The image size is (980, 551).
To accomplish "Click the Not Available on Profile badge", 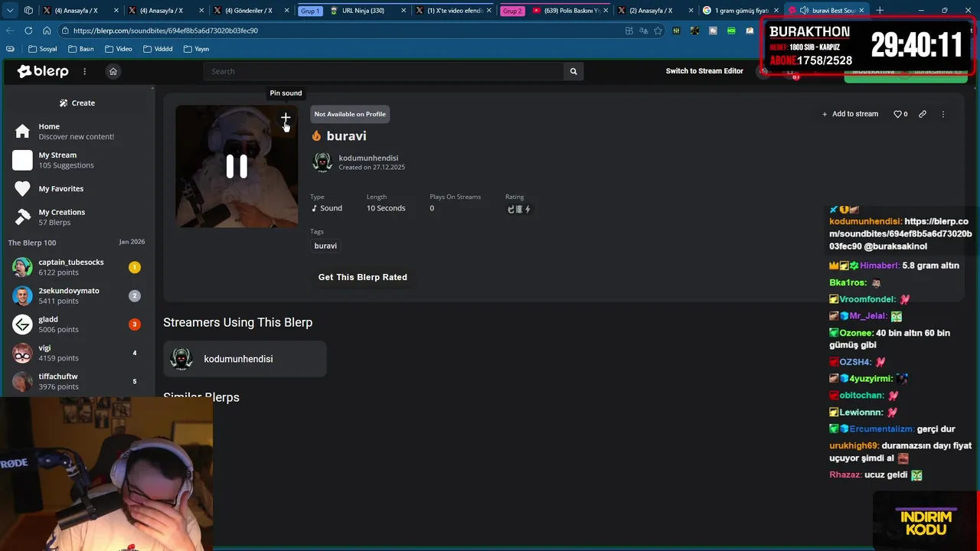I will (x=350, y=114).
